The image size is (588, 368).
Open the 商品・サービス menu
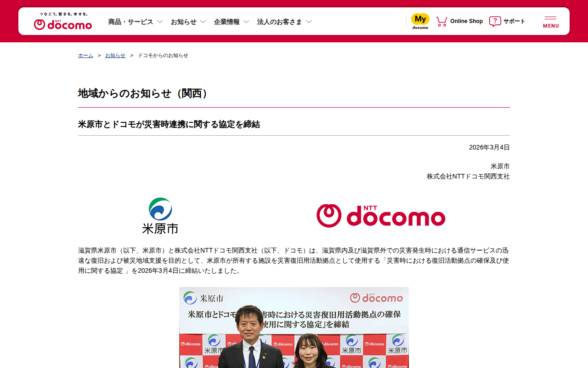point(131,22)
